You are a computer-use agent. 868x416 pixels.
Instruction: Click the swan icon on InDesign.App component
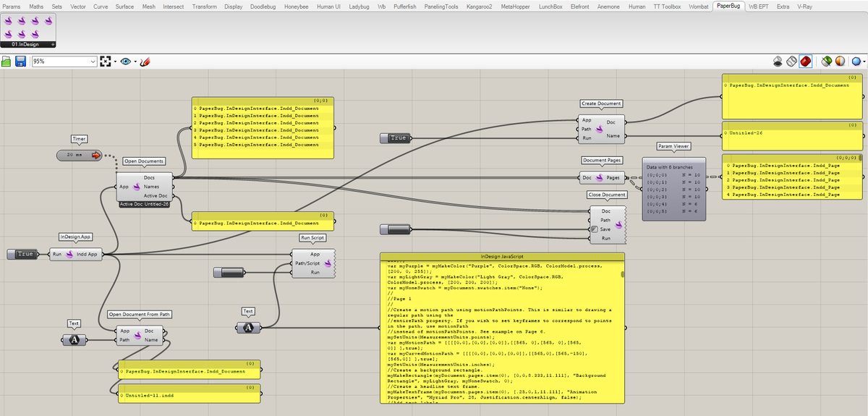pyautogui.click(x=69, y=254)
